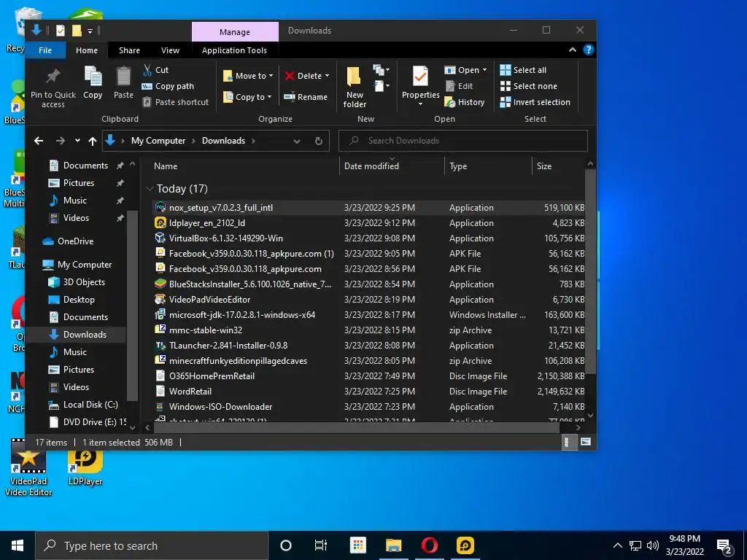
Task: Click Paste shortcut command
Action: point(175,102)
